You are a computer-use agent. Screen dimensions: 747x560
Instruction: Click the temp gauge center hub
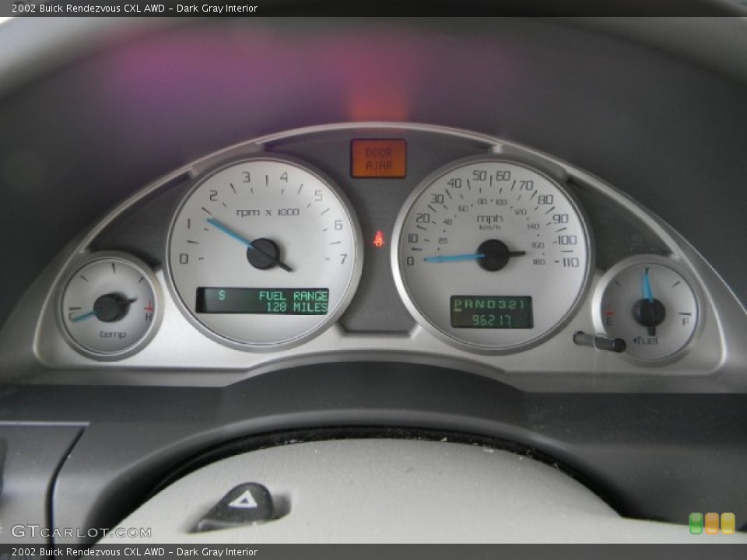click(x=110, y=308)
